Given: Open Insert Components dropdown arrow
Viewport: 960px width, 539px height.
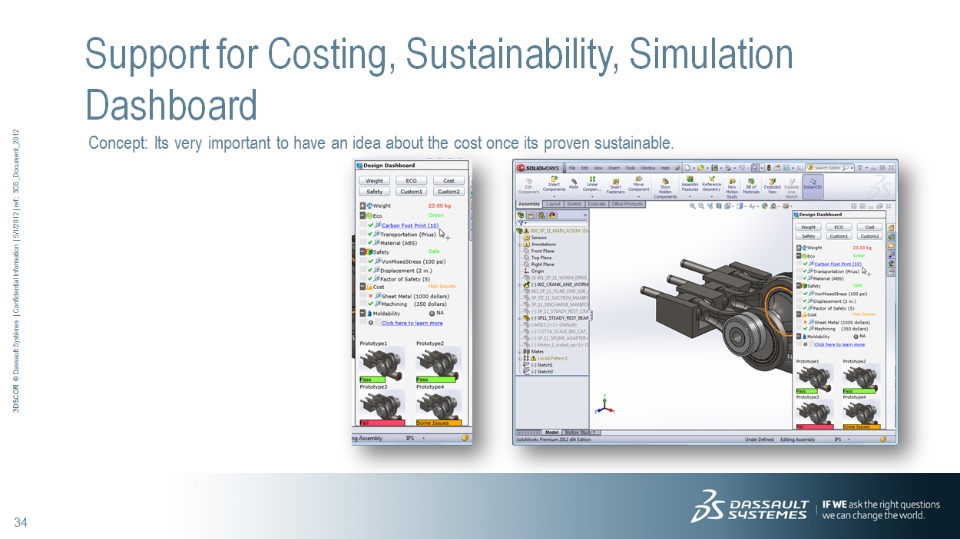Looking at the screenshot, I should click(554, 196).
